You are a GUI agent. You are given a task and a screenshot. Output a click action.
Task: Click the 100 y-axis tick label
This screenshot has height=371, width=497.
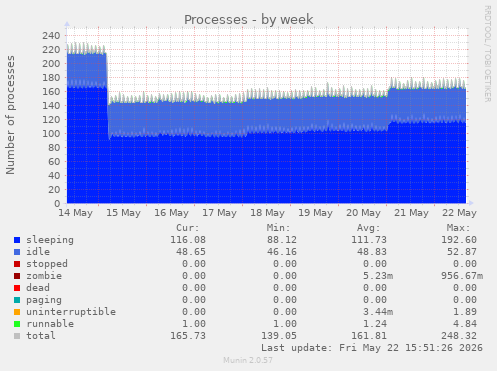51,133
